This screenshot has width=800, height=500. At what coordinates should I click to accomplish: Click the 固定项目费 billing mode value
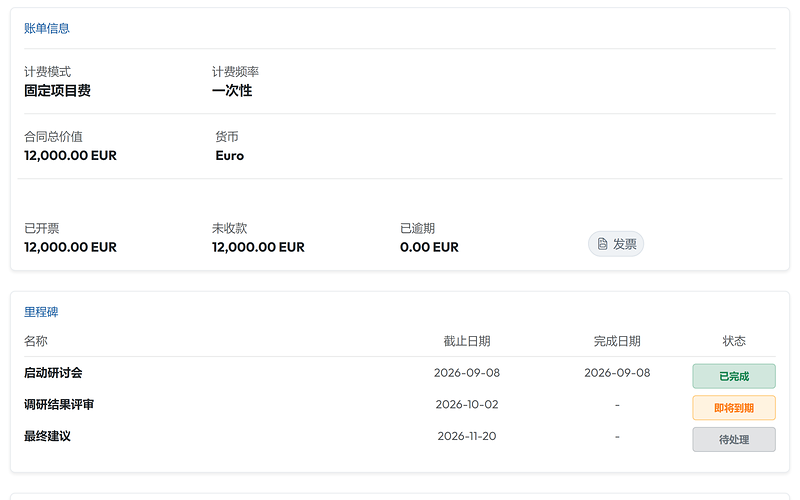tap(57, 91)
